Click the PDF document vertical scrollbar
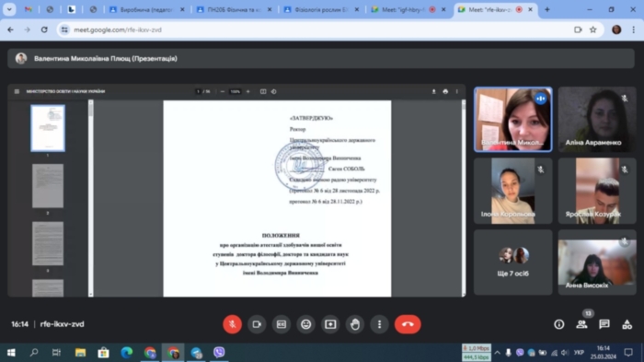The height and width of the screenshot is (362, 644). click(464, 197)
